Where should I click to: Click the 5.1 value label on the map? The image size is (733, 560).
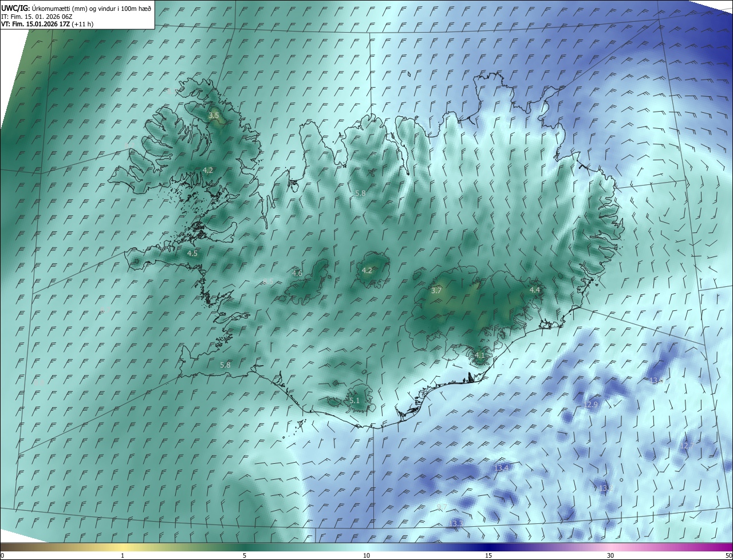354,401
